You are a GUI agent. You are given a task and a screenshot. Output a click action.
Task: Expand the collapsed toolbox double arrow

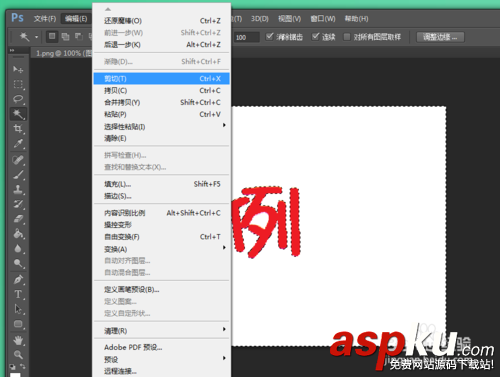(12, 50)
